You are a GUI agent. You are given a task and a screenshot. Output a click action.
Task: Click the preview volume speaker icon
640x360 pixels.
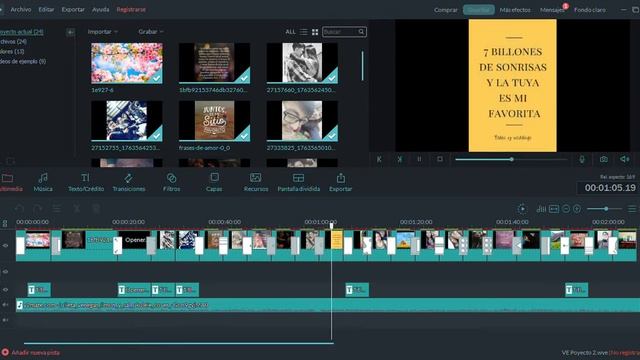click(624, 159)
